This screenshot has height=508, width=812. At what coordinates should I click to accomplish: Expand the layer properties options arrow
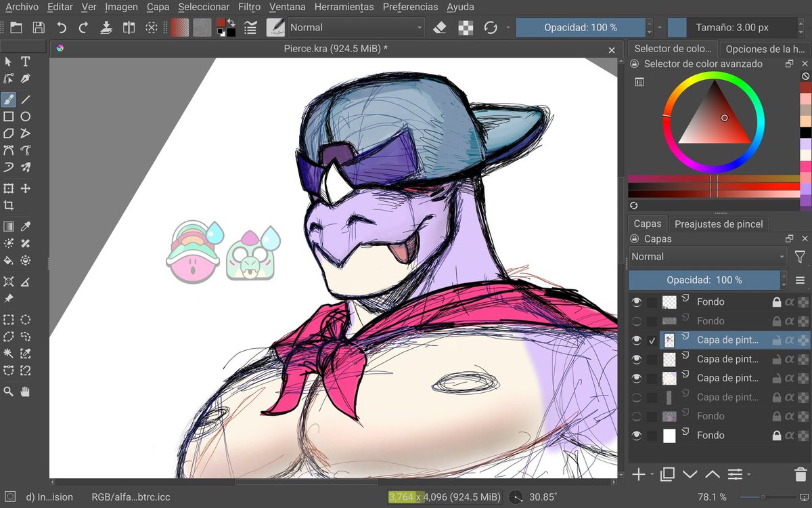749,475
